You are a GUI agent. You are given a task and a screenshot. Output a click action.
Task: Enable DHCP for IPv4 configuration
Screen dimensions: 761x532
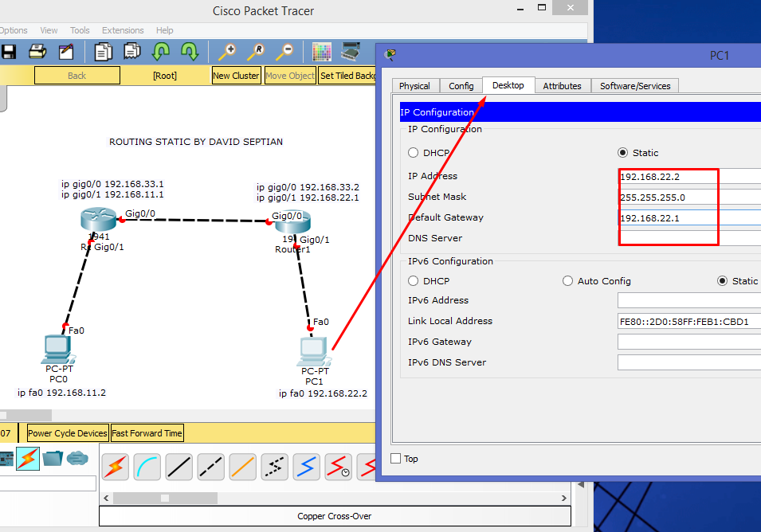pyautogui.click(x=414, y=152)
